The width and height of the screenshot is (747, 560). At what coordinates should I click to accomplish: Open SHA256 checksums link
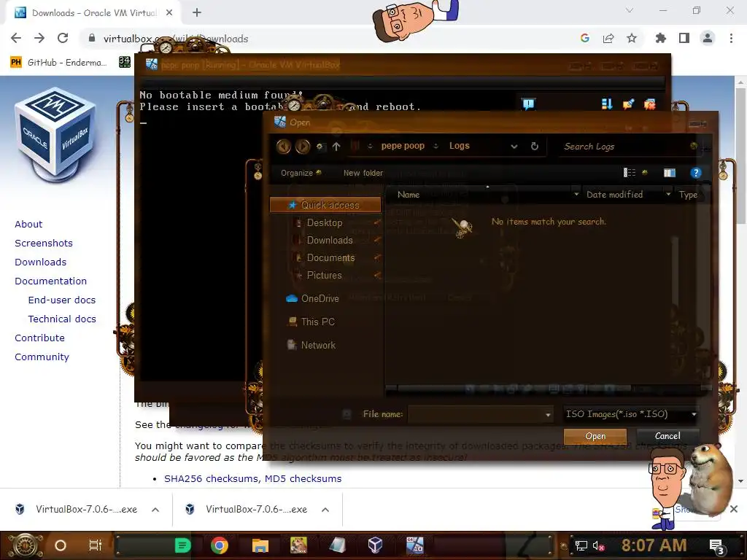tap(211, 478)
